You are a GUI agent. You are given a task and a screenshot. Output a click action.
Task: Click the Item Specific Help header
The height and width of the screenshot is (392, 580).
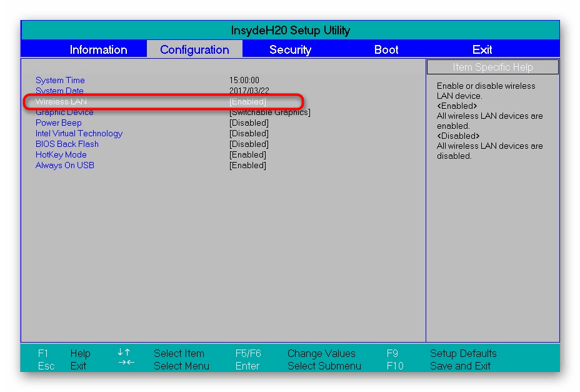[x=492, y=68]
